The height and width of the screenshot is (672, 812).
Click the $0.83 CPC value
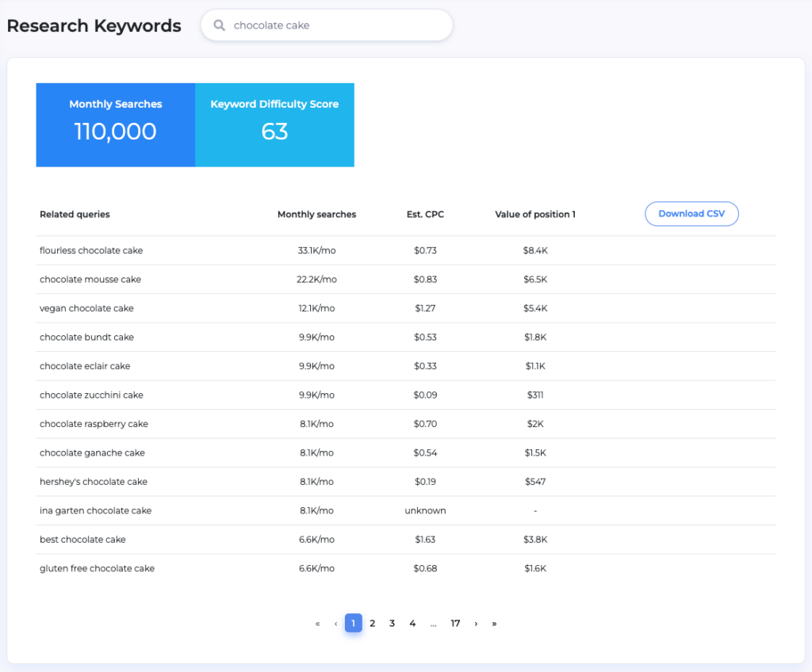pyautogui.click(x=425, y=280)
